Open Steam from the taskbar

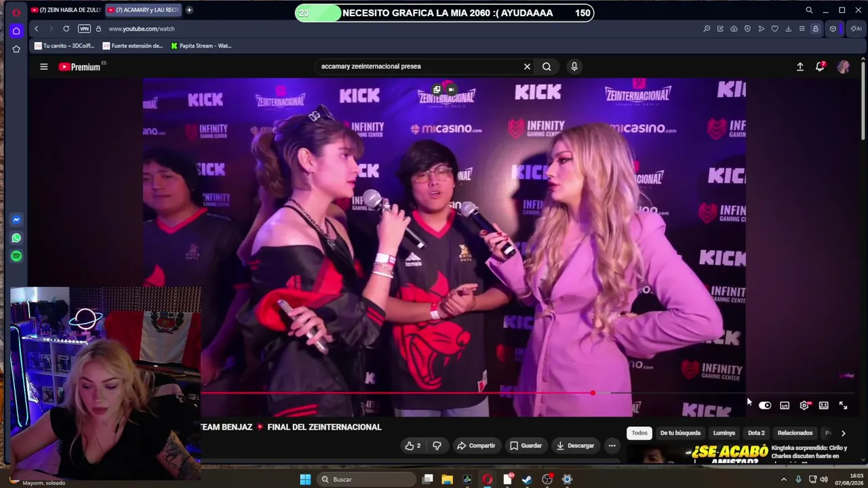pos(527,480)
